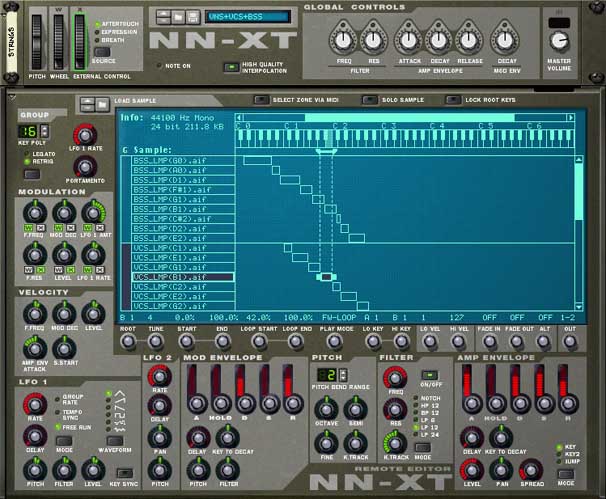Image resolution: width=606 pixels, height=499 pixels.
Task: Toggle the Lock Root Keys switch
Action: [x=453, y=100]
